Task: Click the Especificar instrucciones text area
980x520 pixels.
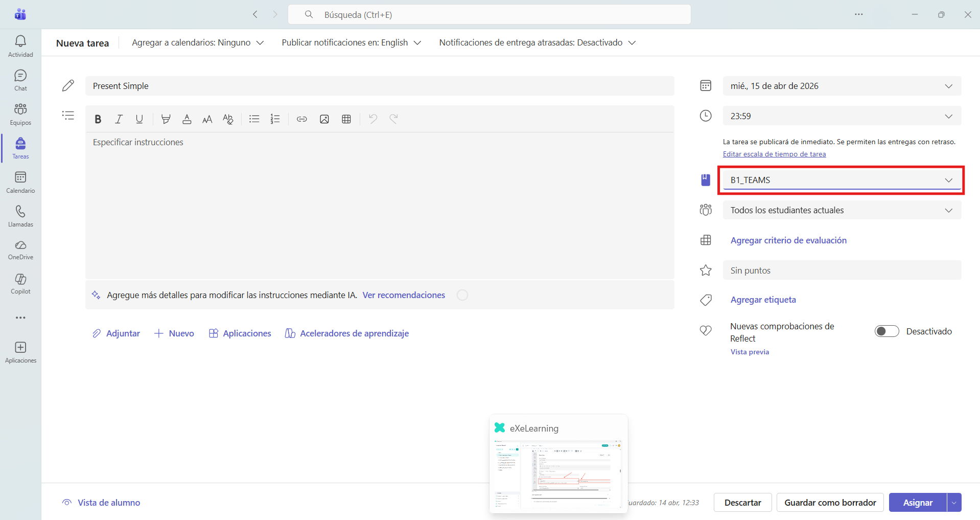Action: coord(380,206)
